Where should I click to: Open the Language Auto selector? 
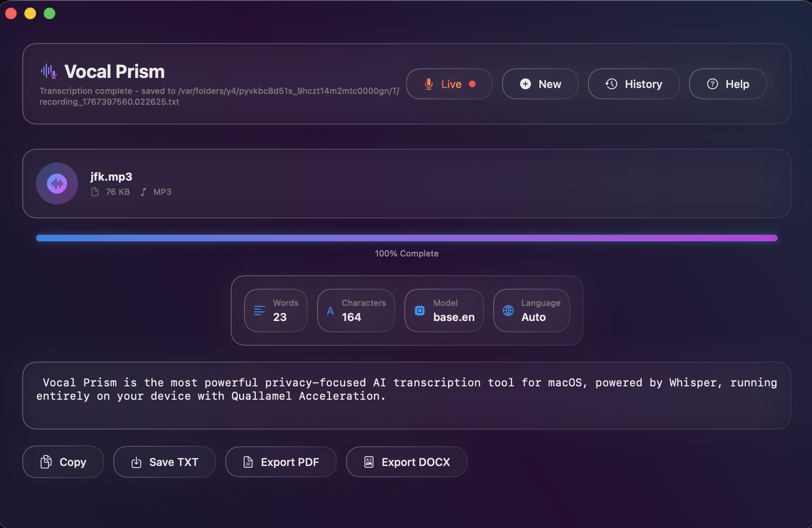pos(531,311)
